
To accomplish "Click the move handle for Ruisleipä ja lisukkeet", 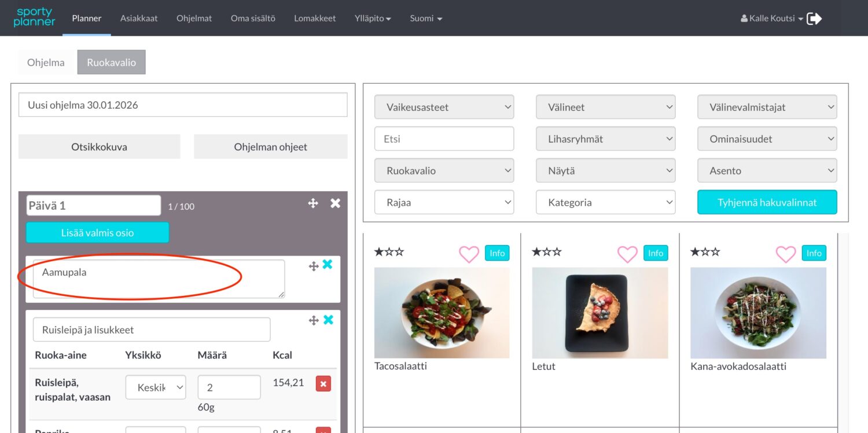I will 314,320.
